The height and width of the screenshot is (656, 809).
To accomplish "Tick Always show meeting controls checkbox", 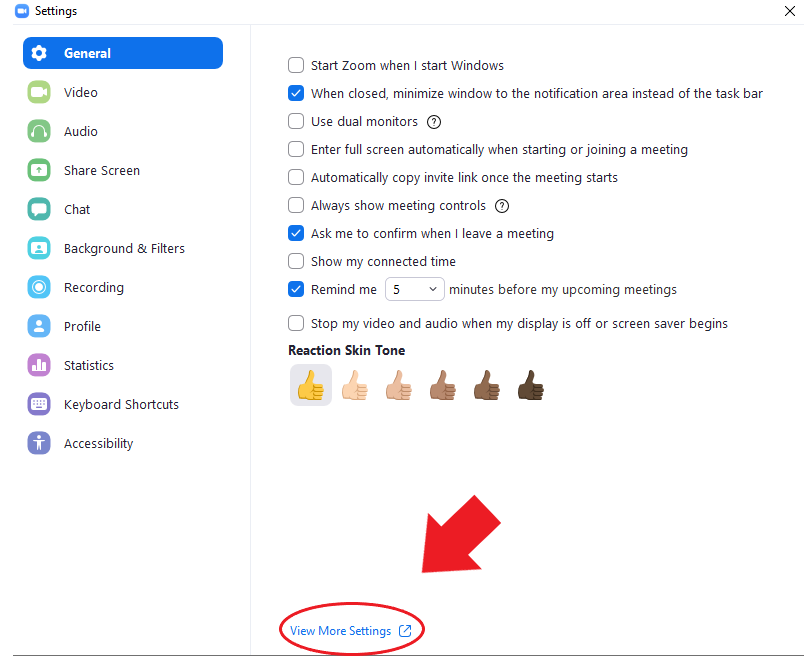I will (x=296, y=205).
